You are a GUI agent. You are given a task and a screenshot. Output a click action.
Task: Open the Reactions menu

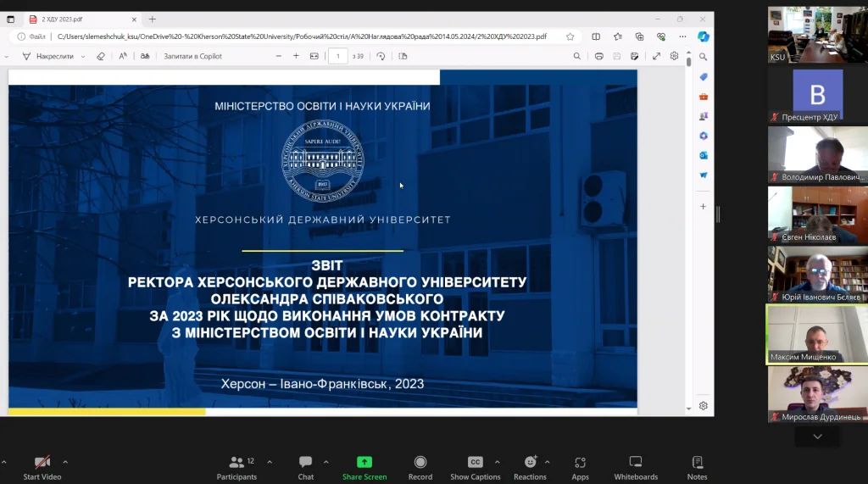530,467
